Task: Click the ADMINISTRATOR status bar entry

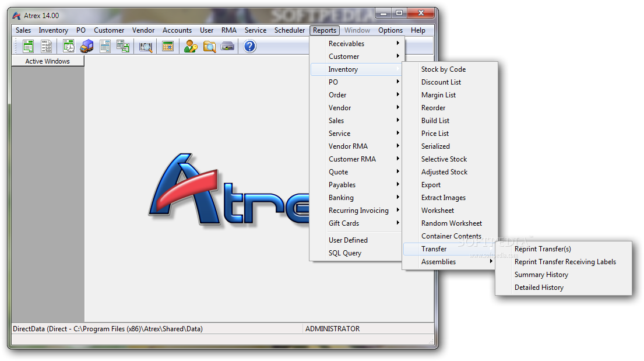Action: (332, 329)
